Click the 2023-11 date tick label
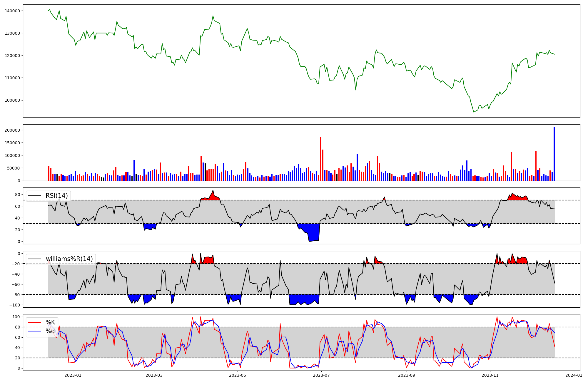 490,375
